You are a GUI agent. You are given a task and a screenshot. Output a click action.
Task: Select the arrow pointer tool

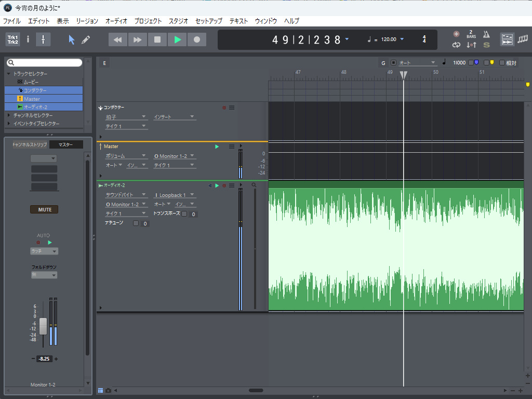coord(72,40)
